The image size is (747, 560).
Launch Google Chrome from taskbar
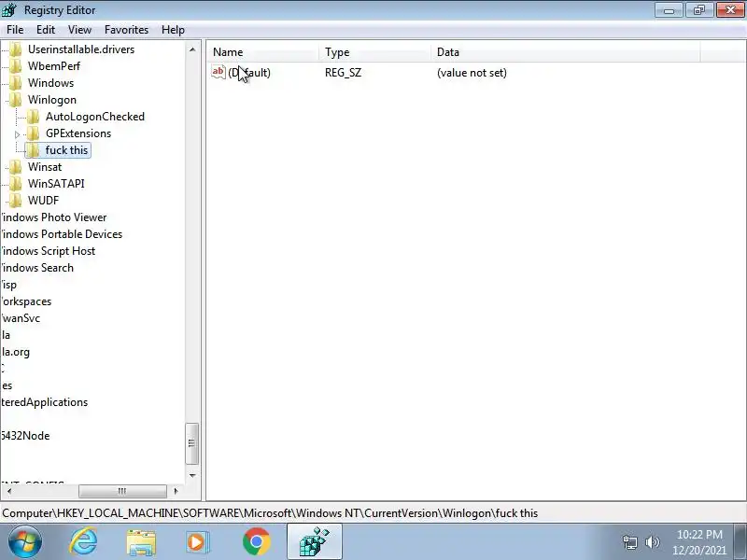point(256,542)
